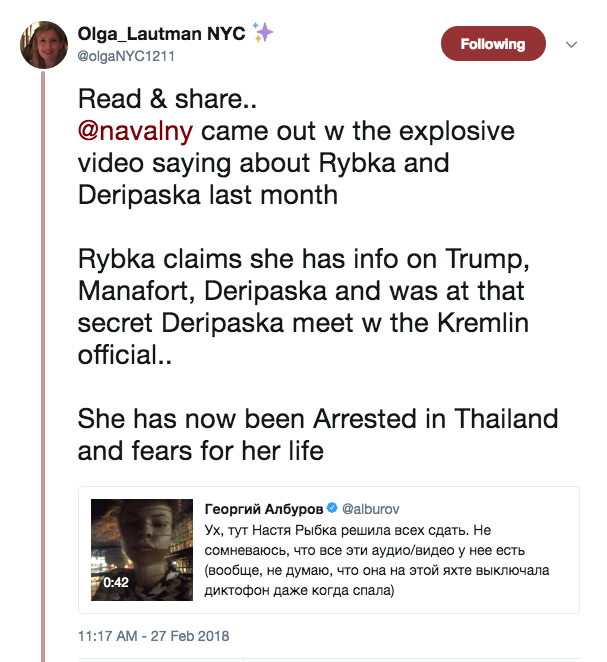Open the @olgaNYC1211 handle

click(127, 56)
